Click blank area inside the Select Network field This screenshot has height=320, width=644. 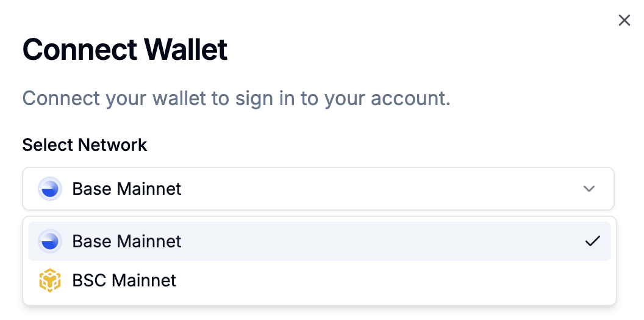[382, 189]
